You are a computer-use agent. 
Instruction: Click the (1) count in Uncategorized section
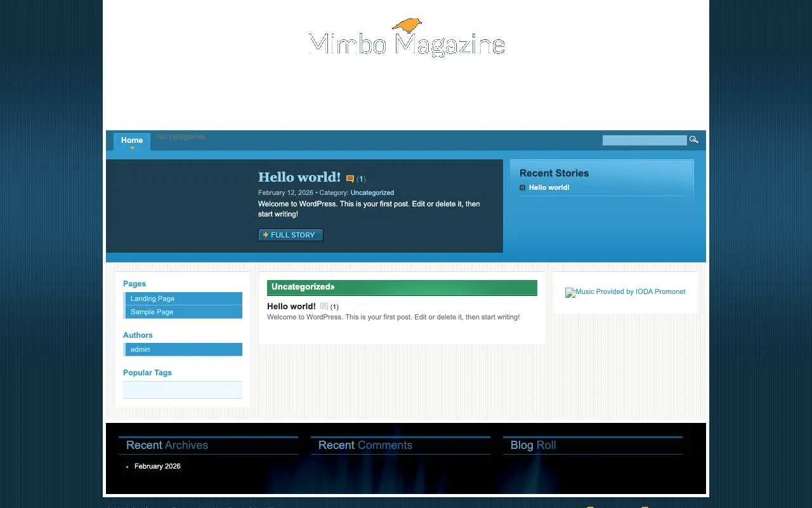(x=334, y=307)
